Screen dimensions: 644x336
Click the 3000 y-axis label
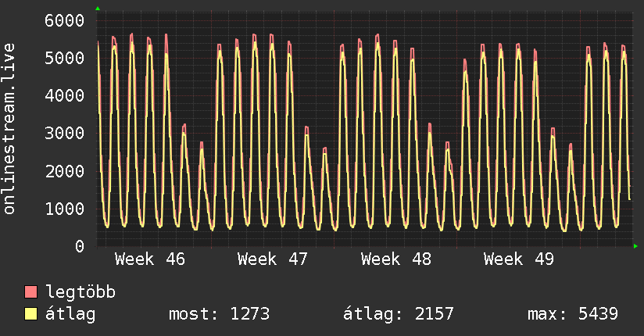click(x=63, y=133)
